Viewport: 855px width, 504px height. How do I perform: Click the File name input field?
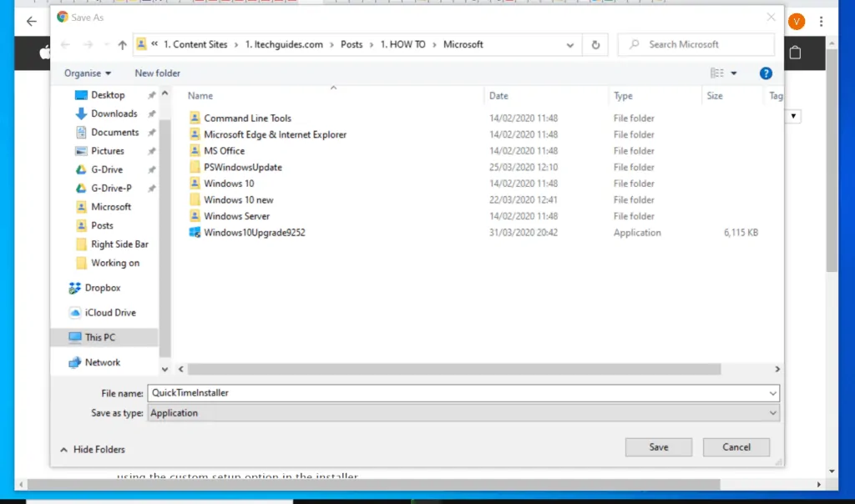point(458,393)
